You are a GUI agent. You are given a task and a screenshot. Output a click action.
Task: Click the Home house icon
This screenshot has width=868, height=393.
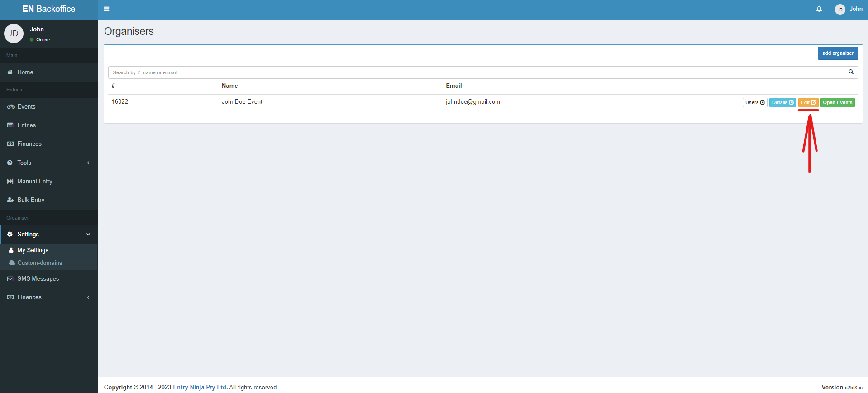coord(10,72)
